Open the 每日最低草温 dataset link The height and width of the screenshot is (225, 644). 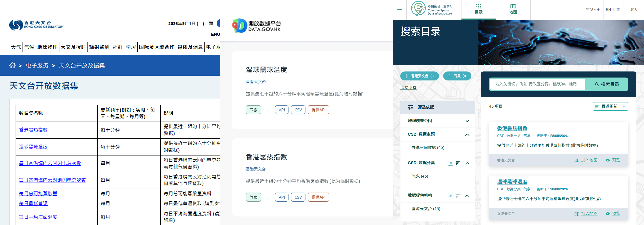[x=33, y=204]
